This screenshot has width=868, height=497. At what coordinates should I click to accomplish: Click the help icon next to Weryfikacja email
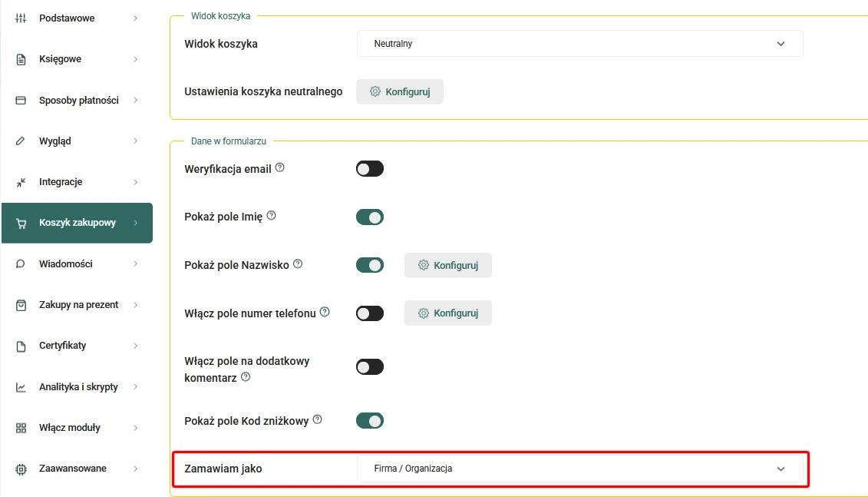pos(280,167)
